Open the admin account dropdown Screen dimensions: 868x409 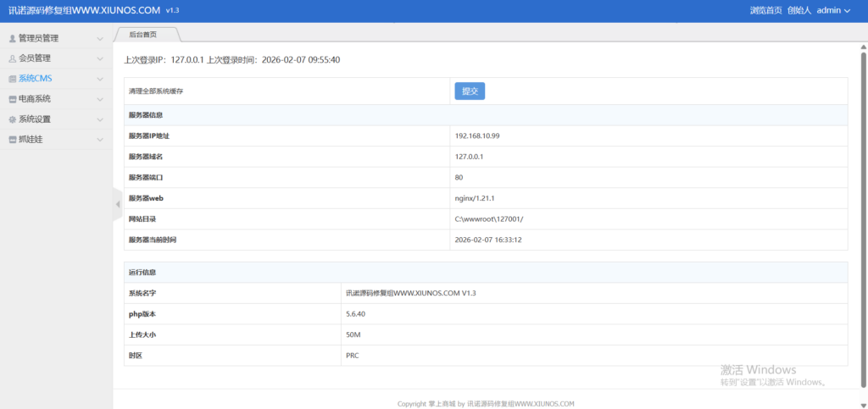(x=832, y=10)
